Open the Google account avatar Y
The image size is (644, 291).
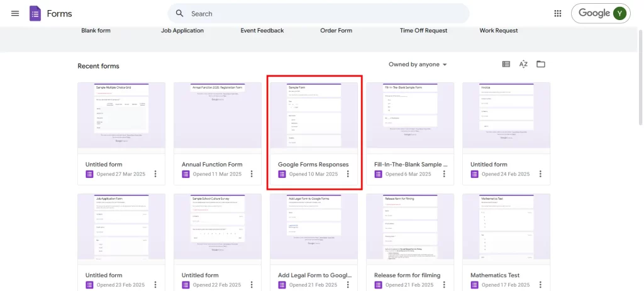(x=619, y=14)
